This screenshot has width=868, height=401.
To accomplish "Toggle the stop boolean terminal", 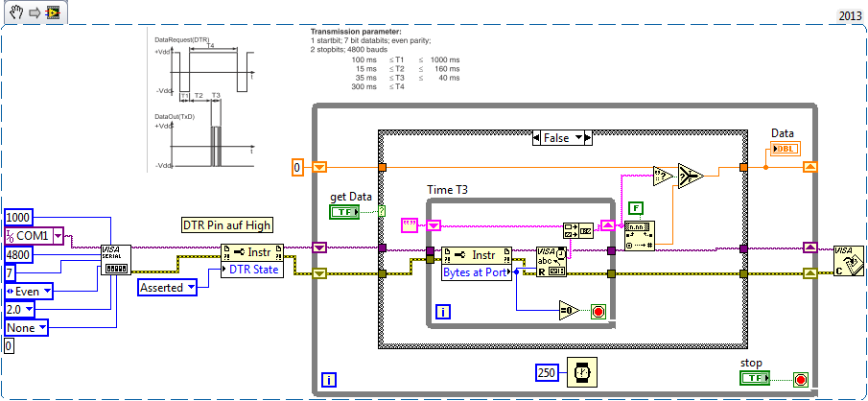I will 755,378.
